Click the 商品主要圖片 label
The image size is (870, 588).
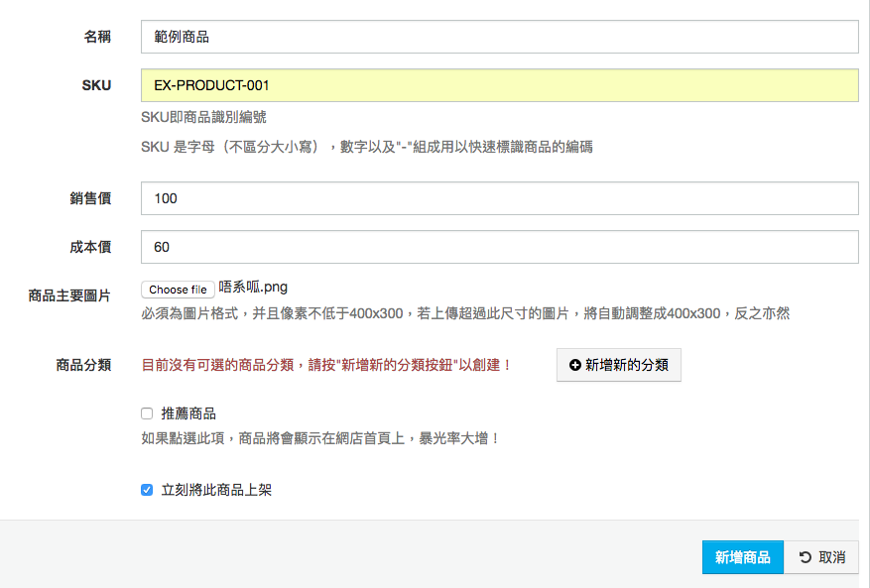pyautogui.click(x=69, y=295)
